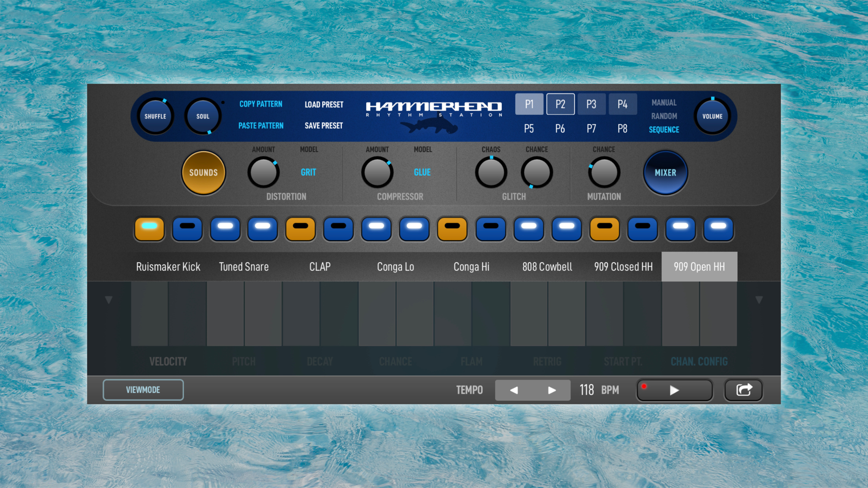This screenshot has width=868, height=488.
Task: Click the VOLUME knob
Action: tap(712, 116)
